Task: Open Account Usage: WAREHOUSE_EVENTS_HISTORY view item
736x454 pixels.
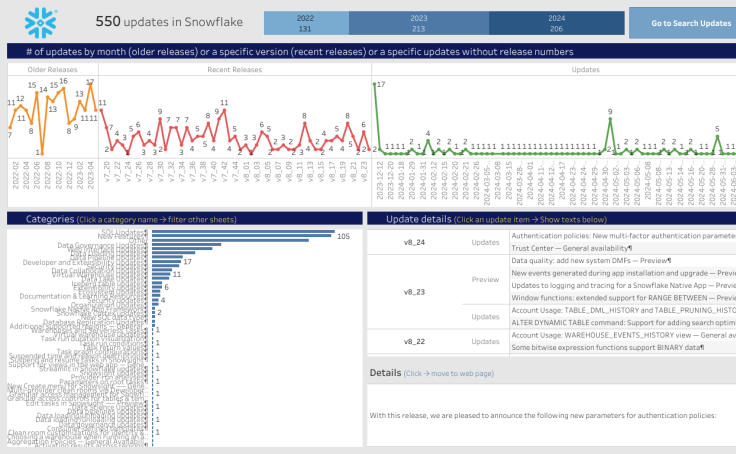Action: pyautogui.click(x=623, y=335)
